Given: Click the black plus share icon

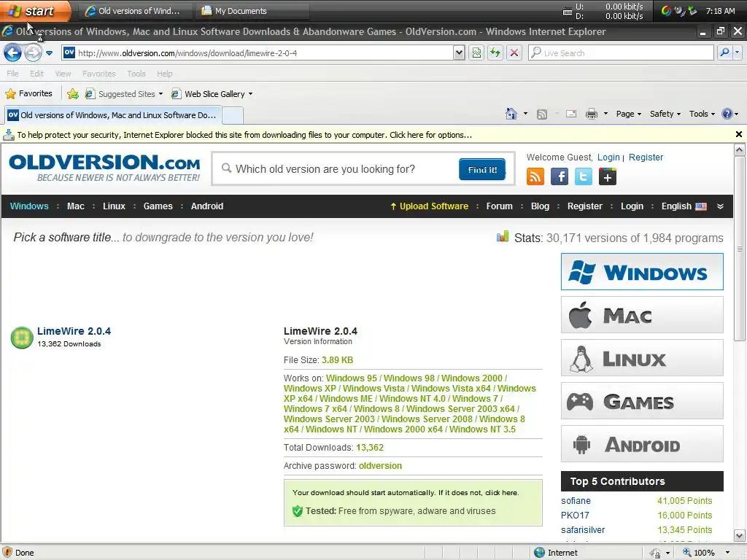Looking at the screenshot, I should click(x=608, y=176).
